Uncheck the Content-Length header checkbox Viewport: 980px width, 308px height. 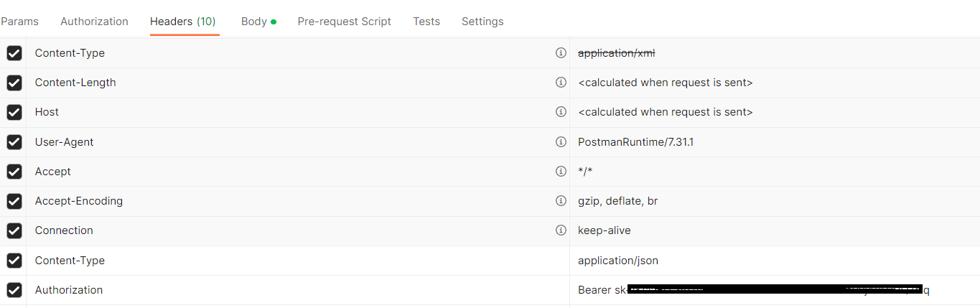(14, 83)
